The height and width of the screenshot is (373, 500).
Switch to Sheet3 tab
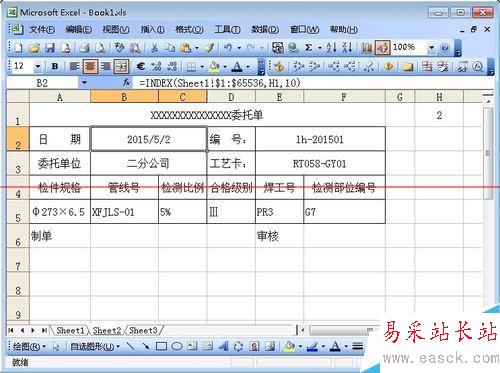[x=143, y=330]
